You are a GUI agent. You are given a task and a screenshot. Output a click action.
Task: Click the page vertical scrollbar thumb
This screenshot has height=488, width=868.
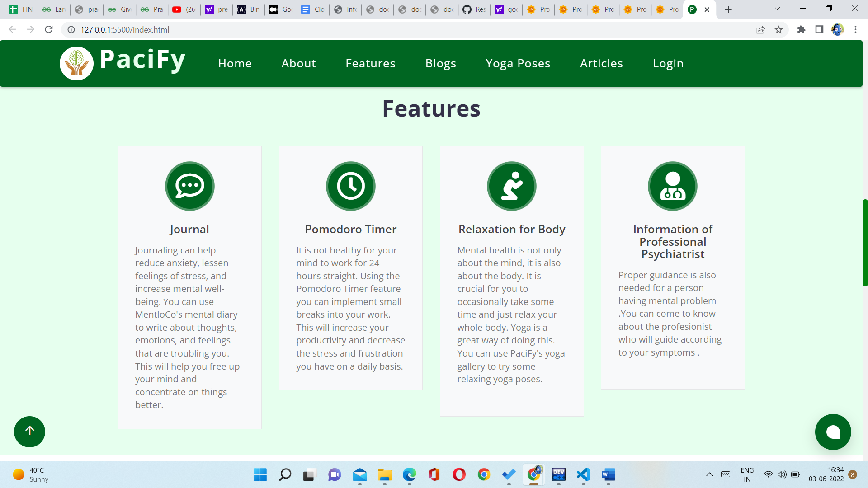coord(864,243)
